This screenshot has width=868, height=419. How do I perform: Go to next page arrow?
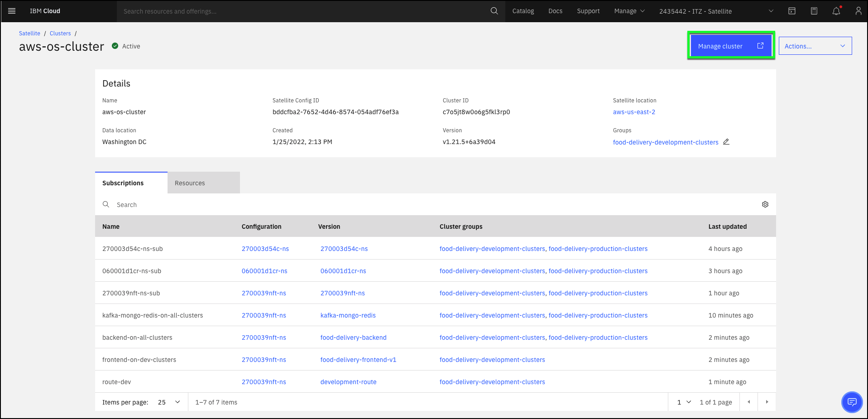point(767,402)
